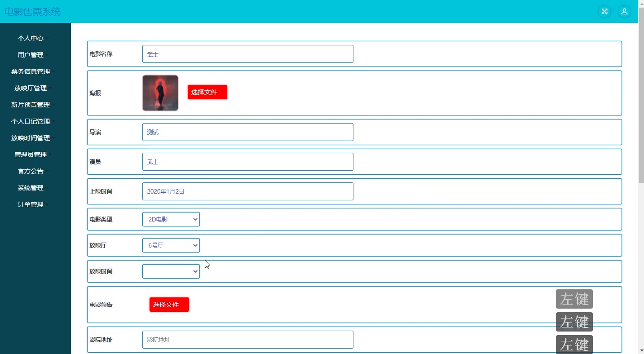Click the 电影类型 field label
This screenshot has width=644, height=354.
(x=101, y=219)
